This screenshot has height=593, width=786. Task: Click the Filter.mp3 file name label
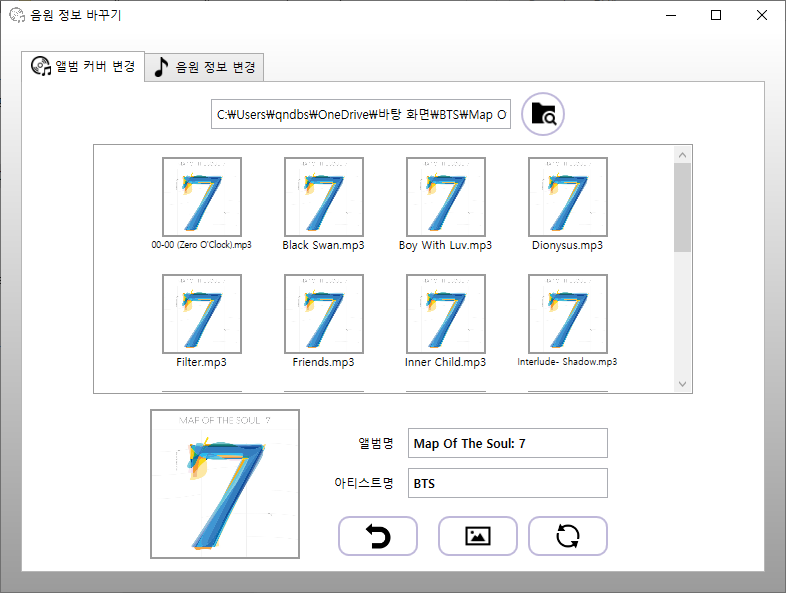[202, 362]
